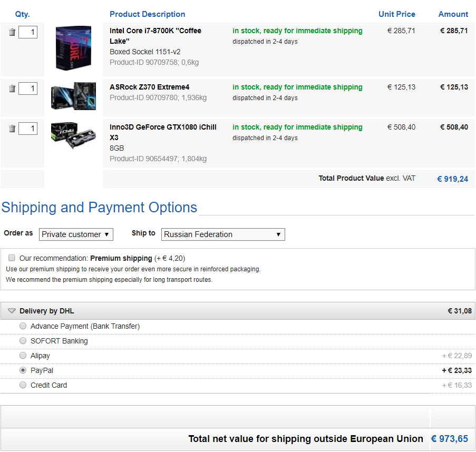This screenshot has height=452, width=476.
Task: Click the Inno3D GeForce GTX1080 iChill title
Action: pyautogui.click(x=163, y=132)
